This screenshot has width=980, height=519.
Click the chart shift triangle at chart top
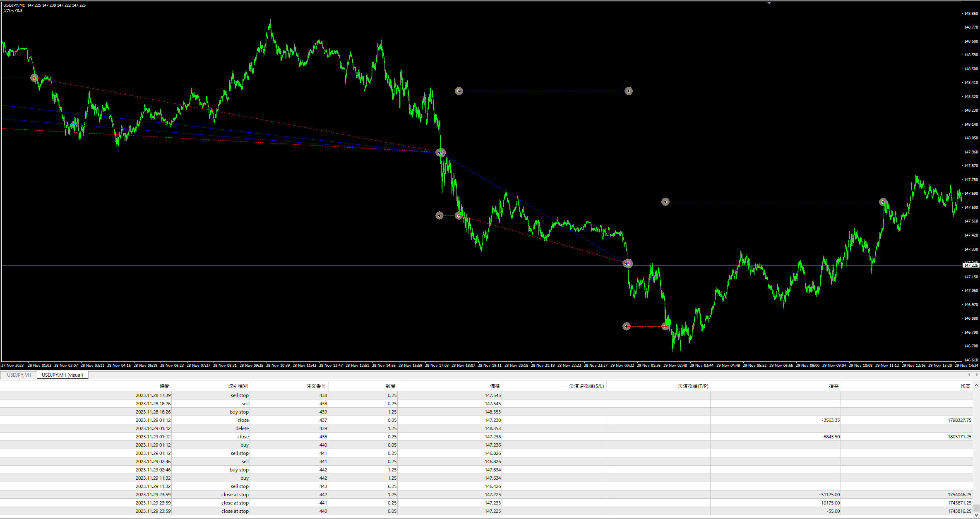coord(769,3)
